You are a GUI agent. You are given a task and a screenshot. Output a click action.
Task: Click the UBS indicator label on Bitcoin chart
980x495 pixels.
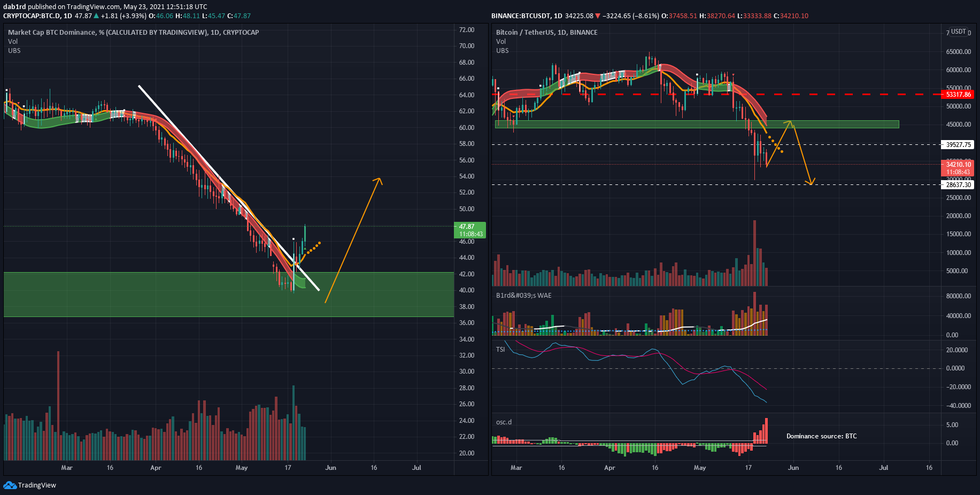coord(503,51)
